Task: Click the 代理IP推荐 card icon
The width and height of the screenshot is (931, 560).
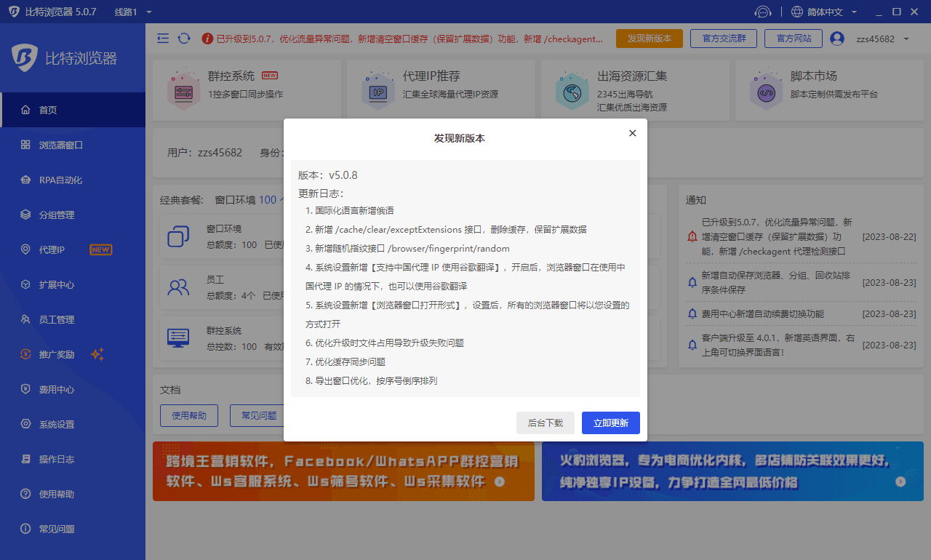Action: point(378,89)
